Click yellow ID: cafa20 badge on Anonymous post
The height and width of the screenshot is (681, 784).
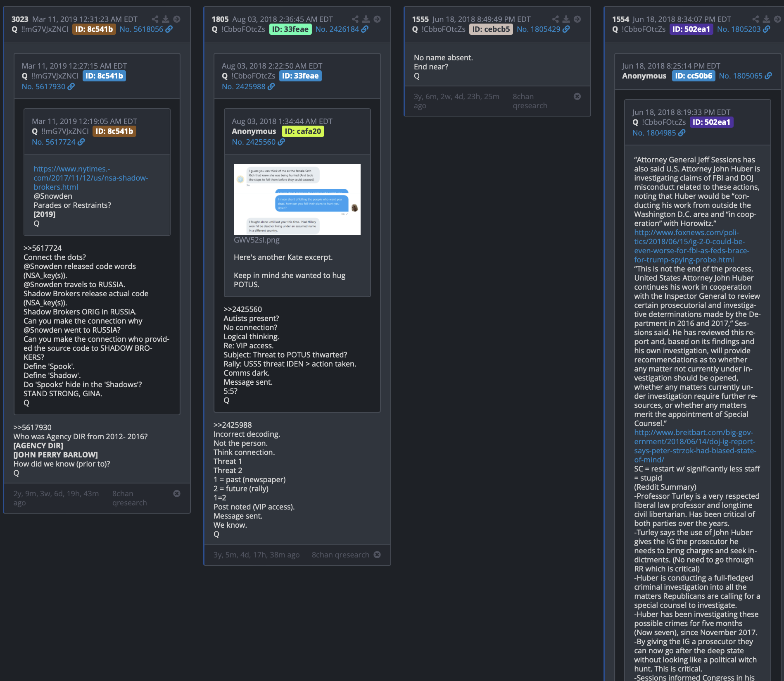coord(303,131)
